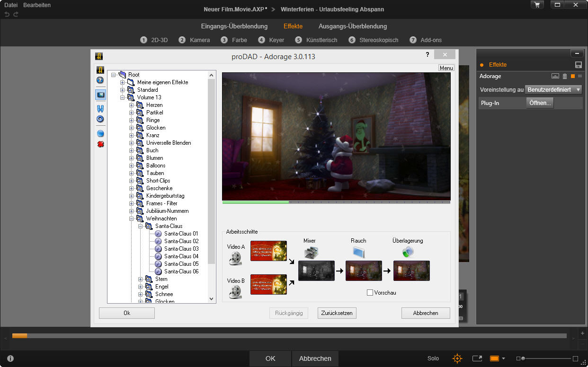
Task: Click the blue question mark help icon
Action: pos(100,80)
